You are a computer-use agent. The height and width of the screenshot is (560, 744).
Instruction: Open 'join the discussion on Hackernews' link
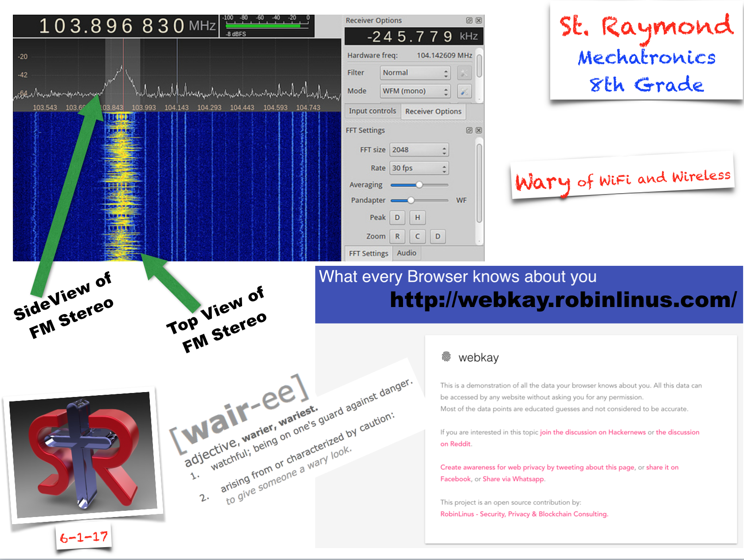593,432
